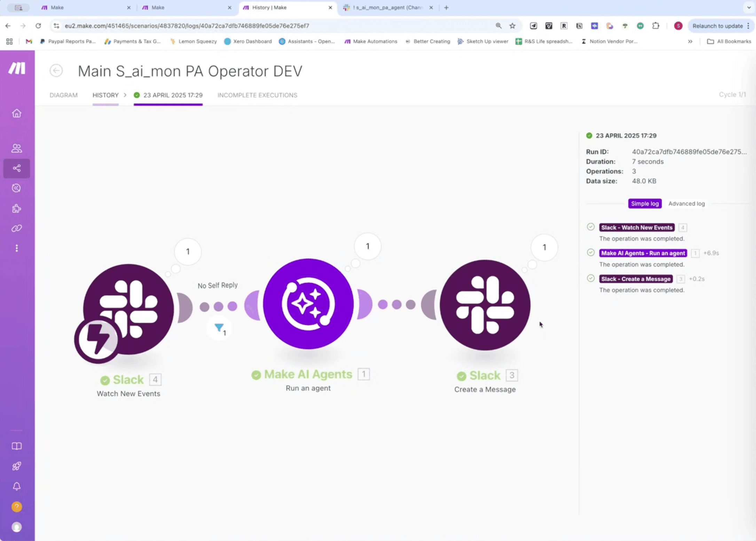This screenshot has width=756, height=541.
Task: Go to Home in the left sidebar
Action: click(x=17, y=113)
